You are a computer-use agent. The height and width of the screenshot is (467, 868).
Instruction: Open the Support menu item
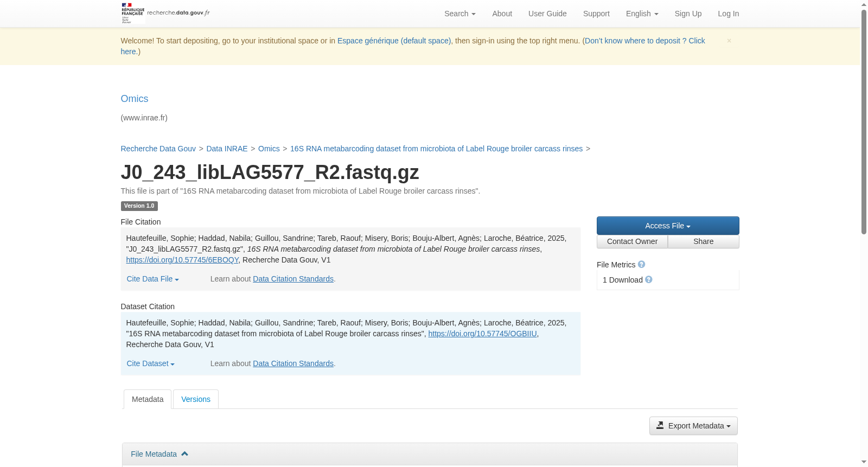[596, 14]
